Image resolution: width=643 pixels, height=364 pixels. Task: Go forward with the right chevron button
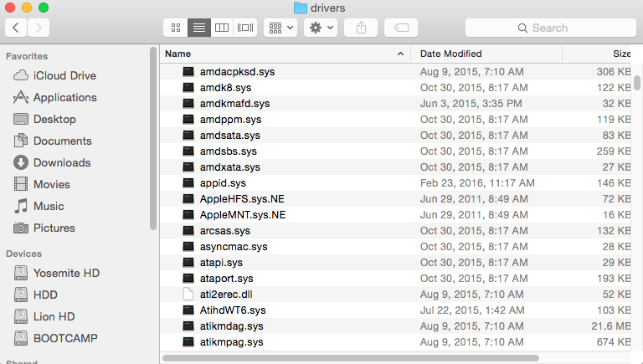point(39,28)
